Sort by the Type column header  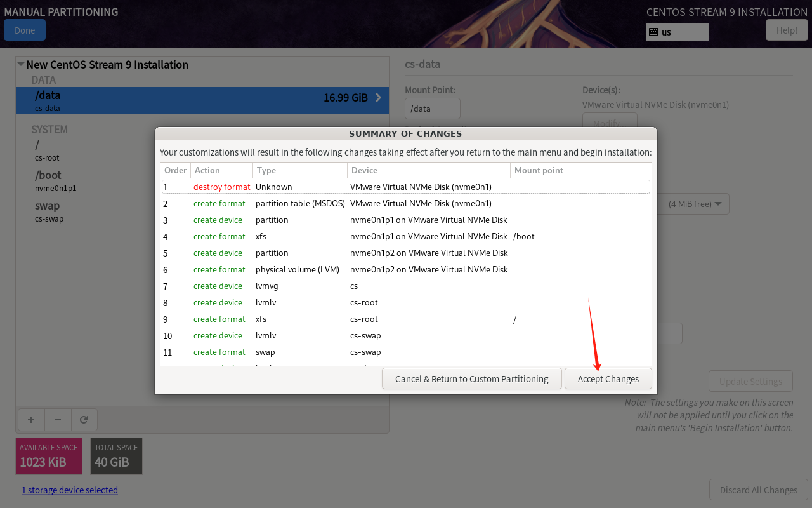300,170
